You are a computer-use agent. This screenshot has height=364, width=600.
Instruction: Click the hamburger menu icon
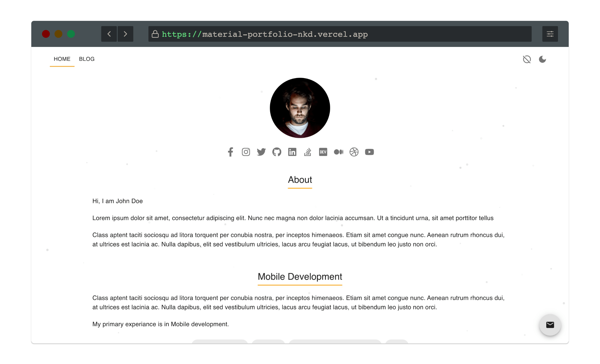click(551, 34)
